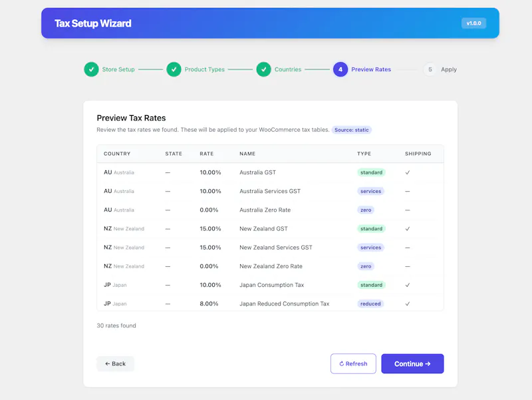Click the Japan Consumption Tax name cell
Screen dimensions: 532x400
(272, 285)
